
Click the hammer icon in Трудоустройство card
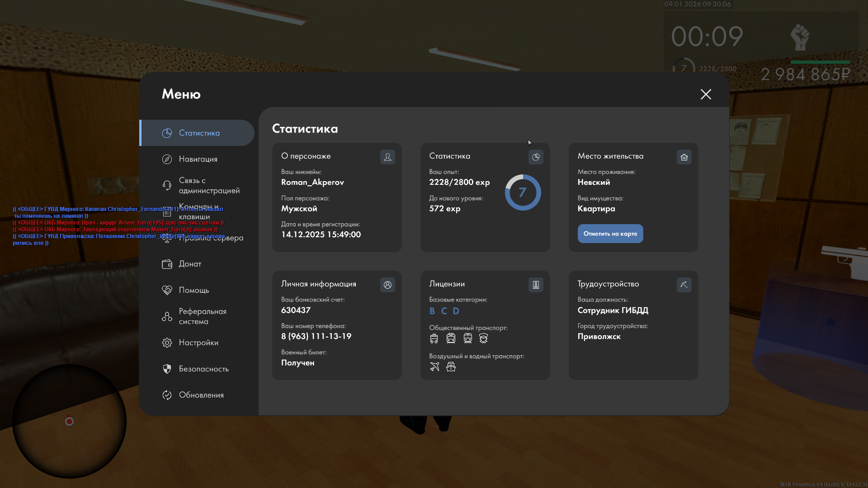684,285
